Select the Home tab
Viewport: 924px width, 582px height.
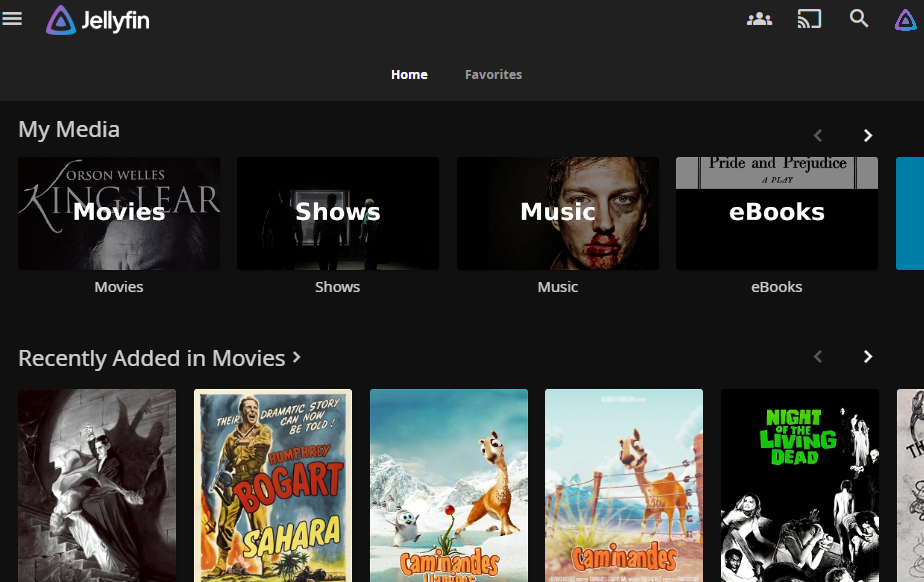pyautogui.click(x=409, y=75)
